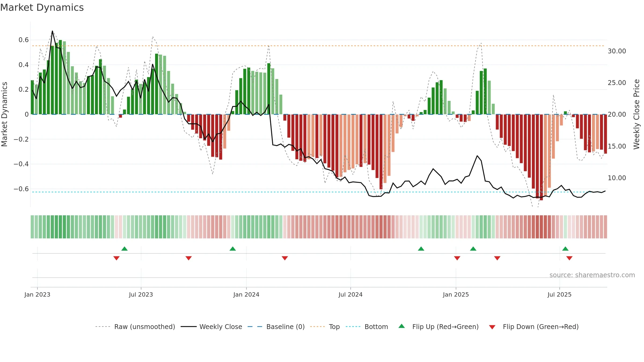Screen dimensions: 644x362
Task: Toggle the Baseline (0) legend entry
Action: (276, 327)
